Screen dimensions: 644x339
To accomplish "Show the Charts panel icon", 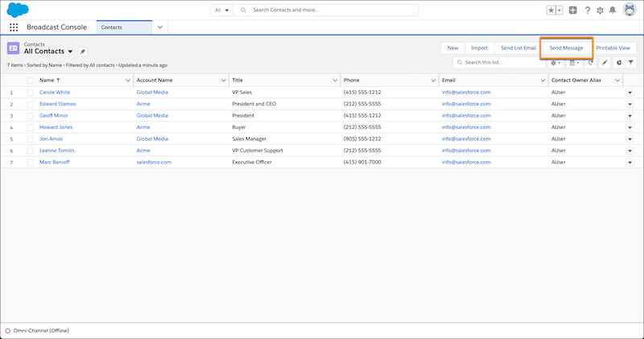I will coord(619,63).
